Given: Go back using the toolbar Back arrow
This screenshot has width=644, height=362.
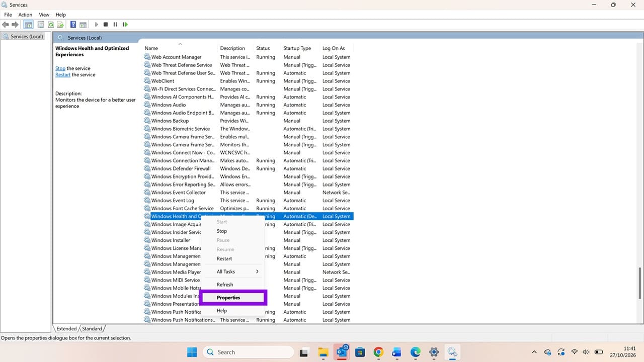Looking at the screenshot, I should [6, 24].
